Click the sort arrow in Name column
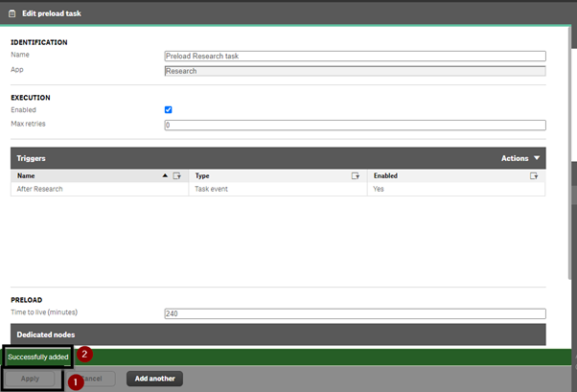Image resolution: width=577 pixels, height=392 pixels. [x=165, y=176]
